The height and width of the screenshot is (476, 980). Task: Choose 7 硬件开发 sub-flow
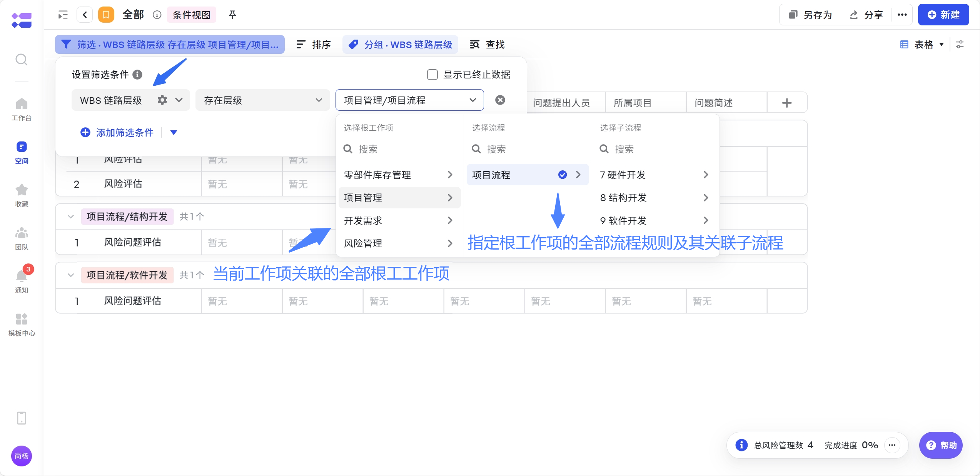656,175
